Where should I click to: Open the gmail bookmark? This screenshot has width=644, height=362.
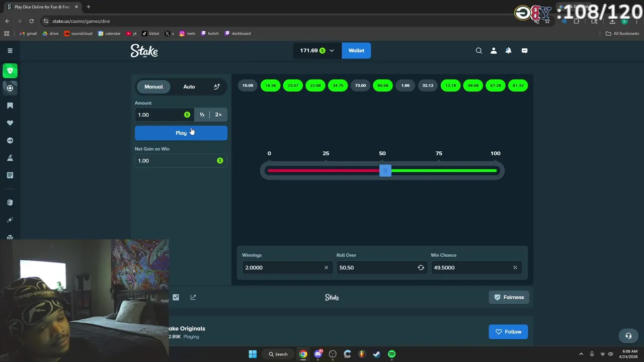point(28,34)
